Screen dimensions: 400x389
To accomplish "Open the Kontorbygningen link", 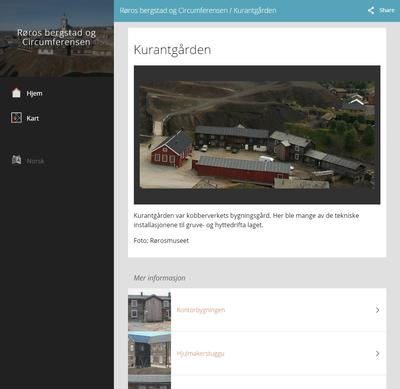I will pyautogui.click(x=201, y=310).
